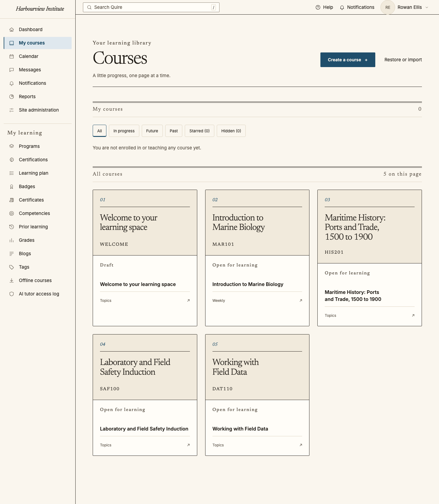
Task: Open Laboratory and Field Safety Induction link
Action: click(x=144, y=429)
